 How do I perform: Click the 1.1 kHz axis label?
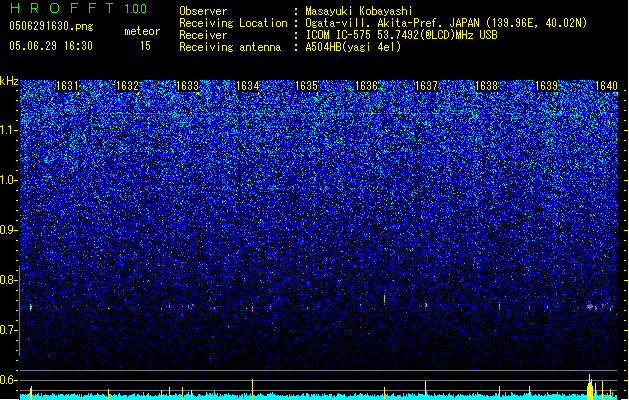(9, 130)
